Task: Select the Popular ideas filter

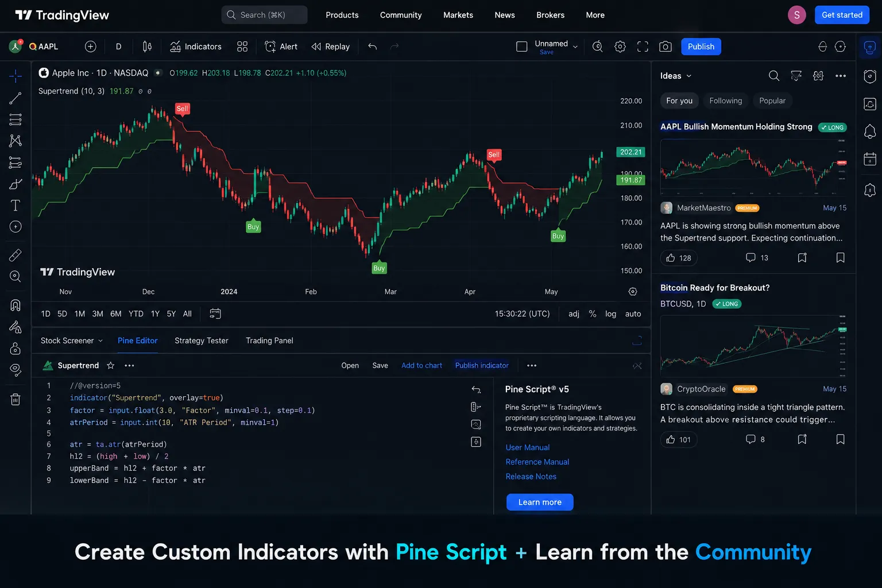Action: [x=772, y=100]
